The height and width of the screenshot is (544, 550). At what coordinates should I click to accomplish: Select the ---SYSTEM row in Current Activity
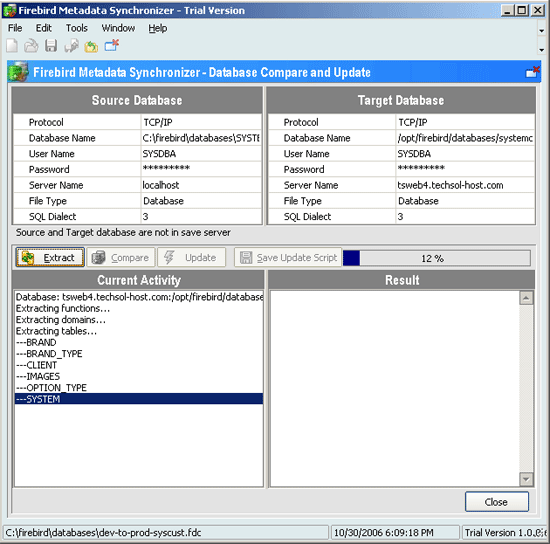coord(139,399)
